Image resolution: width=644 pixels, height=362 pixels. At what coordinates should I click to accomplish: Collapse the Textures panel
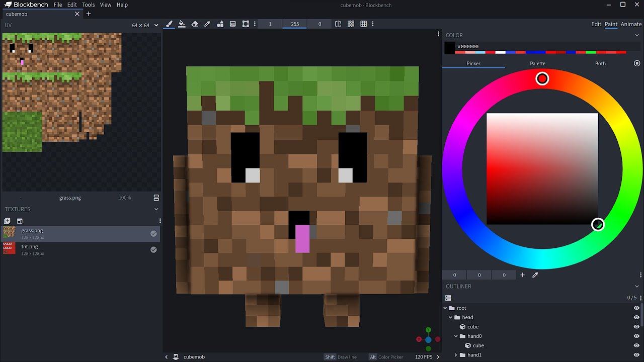(x=156, y=209)
